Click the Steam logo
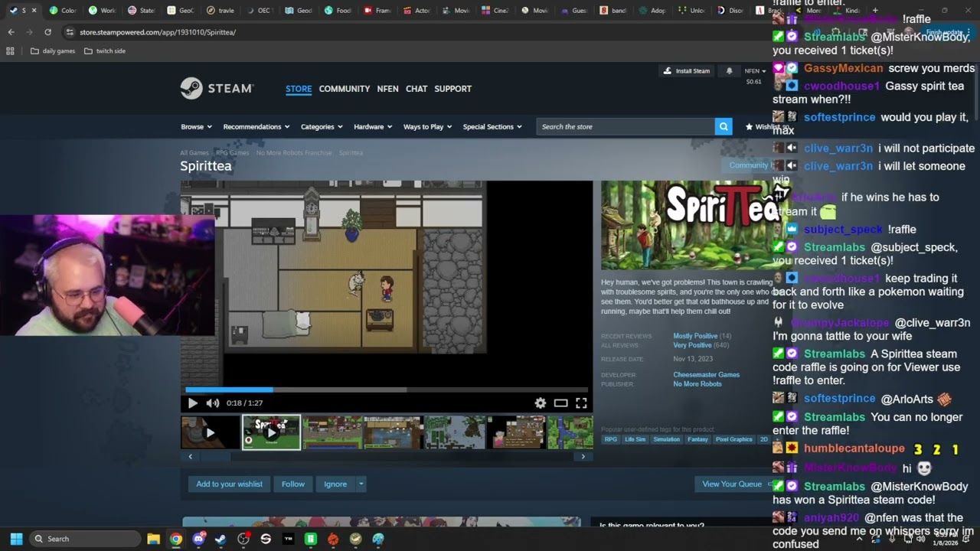This screenshot has width=980, height=551. click(x=217, y=89)
